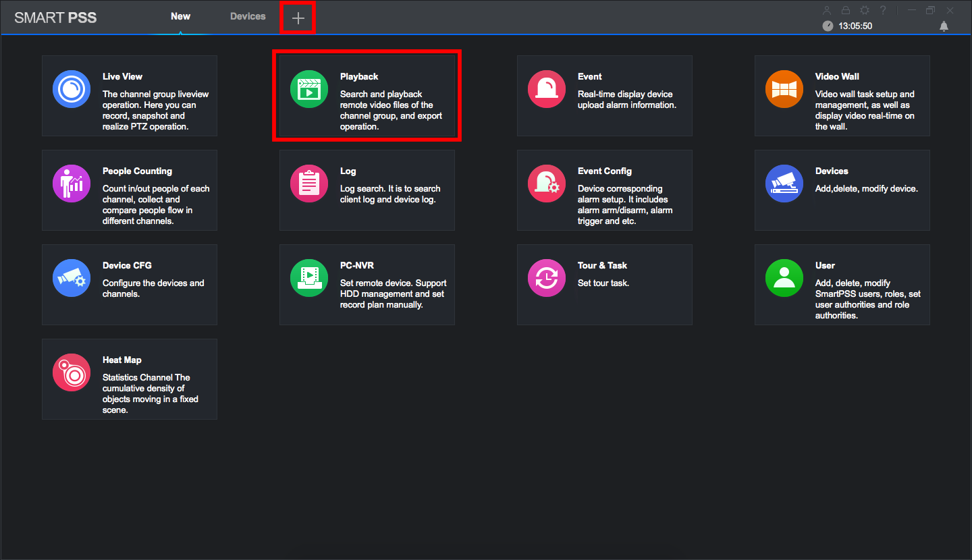Click the Device CFG title text
Screen dimensions: 972x560
127,265
